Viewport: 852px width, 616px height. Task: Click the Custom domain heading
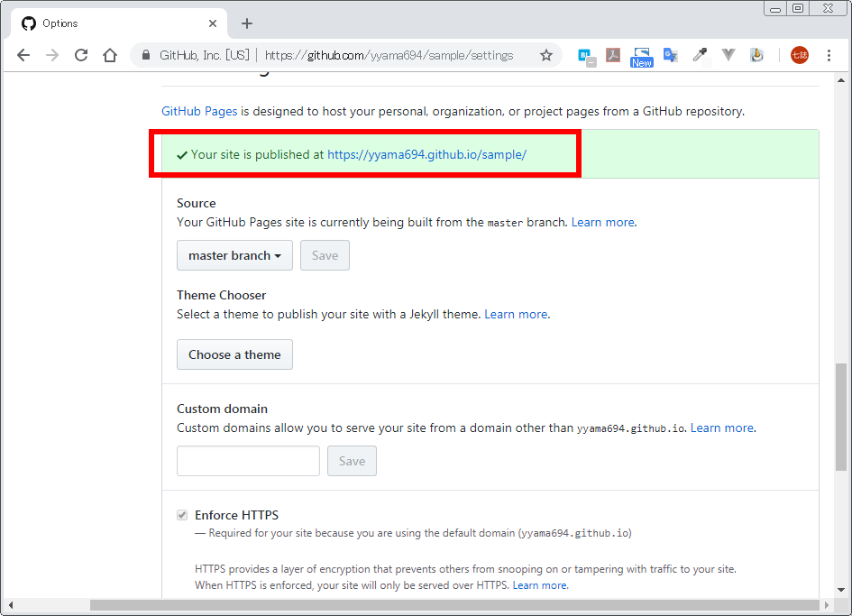[222, 409]
